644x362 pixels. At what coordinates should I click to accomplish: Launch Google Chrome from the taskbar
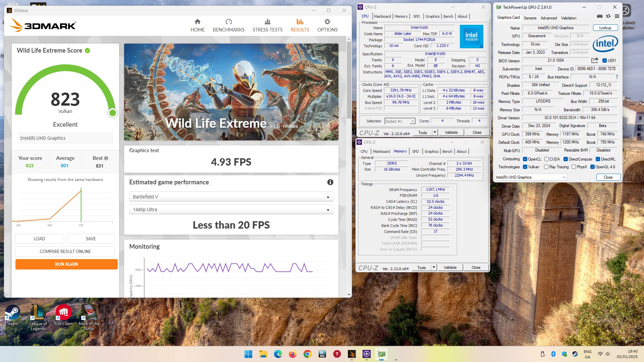307,354
